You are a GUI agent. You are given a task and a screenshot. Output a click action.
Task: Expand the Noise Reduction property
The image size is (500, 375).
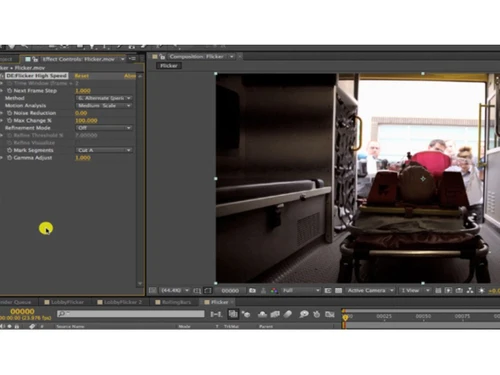click(x=2, y=113)
